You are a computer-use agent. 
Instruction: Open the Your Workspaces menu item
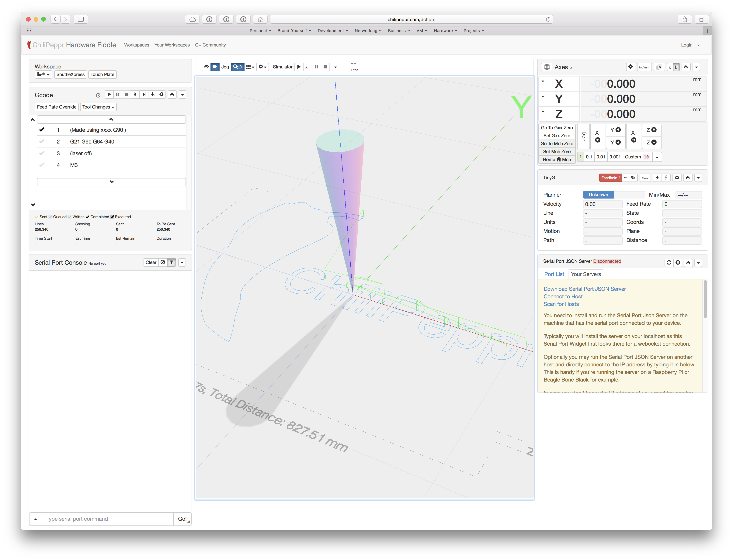point(172,45)
